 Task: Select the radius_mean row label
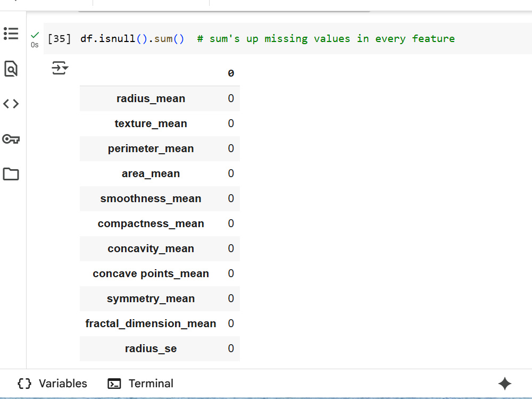(x=151, y=98)
